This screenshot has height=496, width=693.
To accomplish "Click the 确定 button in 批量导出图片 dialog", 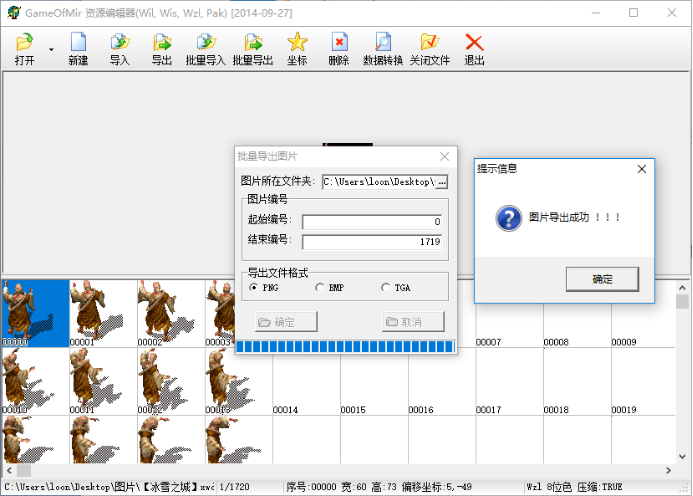I will coord(286,322).
